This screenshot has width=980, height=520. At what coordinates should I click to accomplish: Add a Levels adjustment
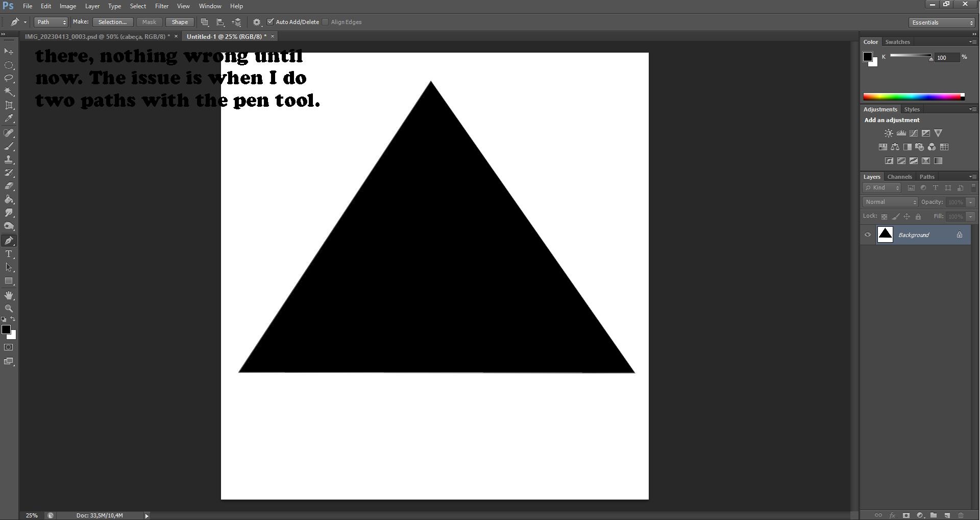coord(901,133)
